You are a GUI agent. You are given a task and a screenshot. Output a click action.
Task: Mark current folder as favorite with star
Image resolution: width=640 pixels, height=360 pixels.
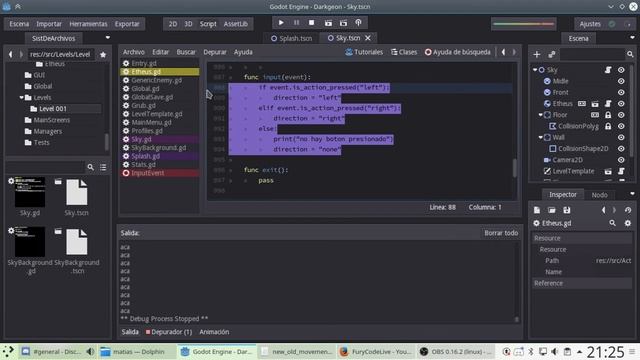coord(103,54)
